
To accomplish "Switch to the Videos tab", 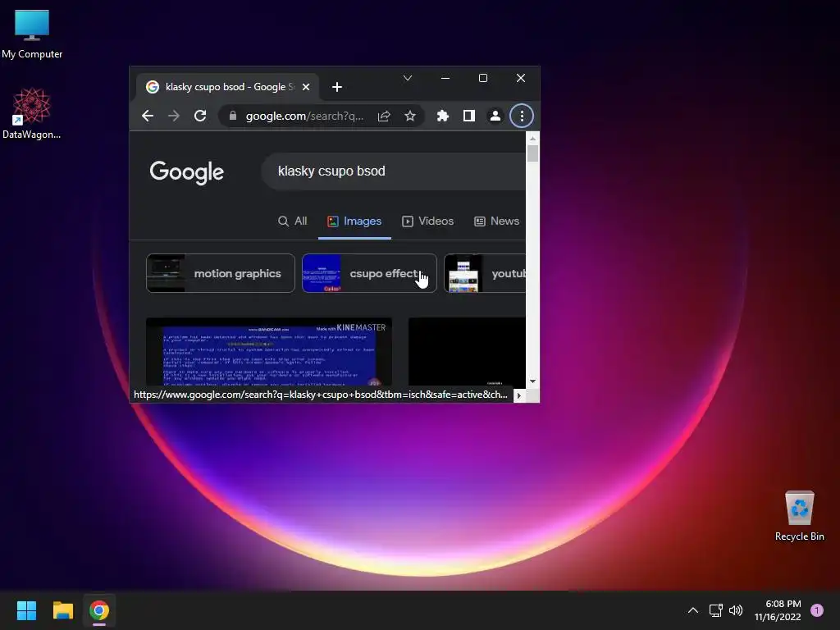I will pos(427,221).
